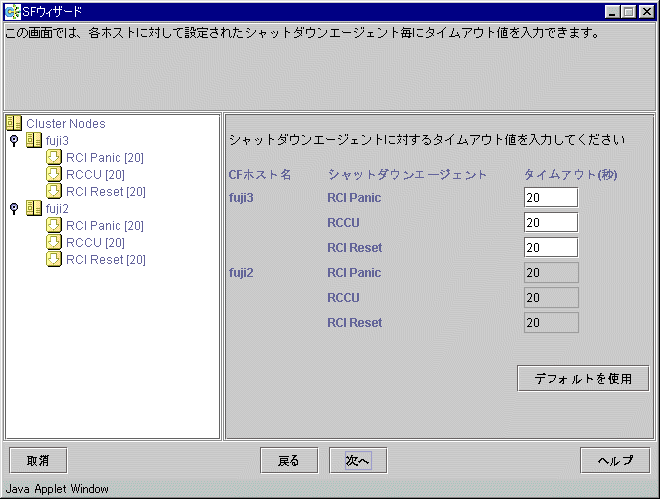Screen dimensions: 660x499
Task: Click the RCCU icon under fuji3
Action: pyautogui.click(x=53, y=174)
